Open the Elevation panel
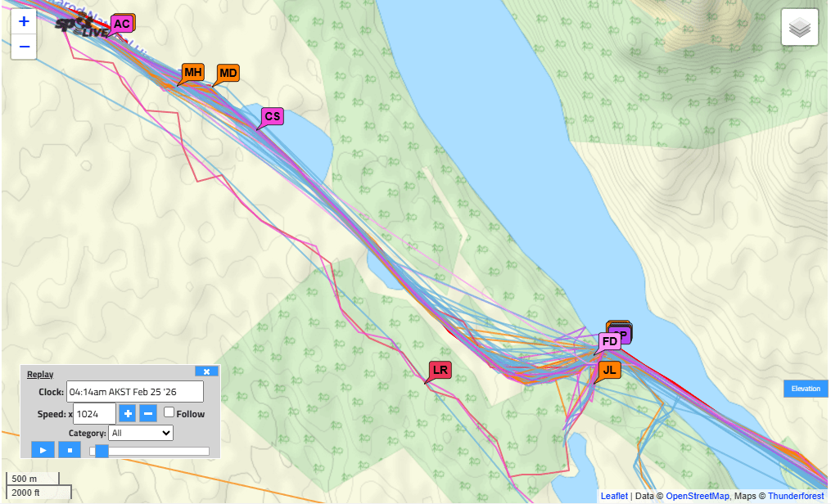This screenshot has width=831, height=504. [806, 389]
